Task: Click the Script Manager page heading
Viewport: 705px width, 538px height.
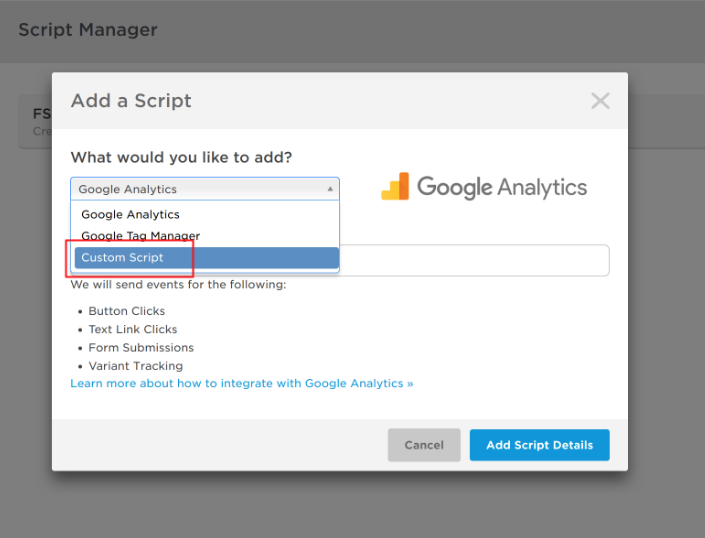Action: point(88,30)
